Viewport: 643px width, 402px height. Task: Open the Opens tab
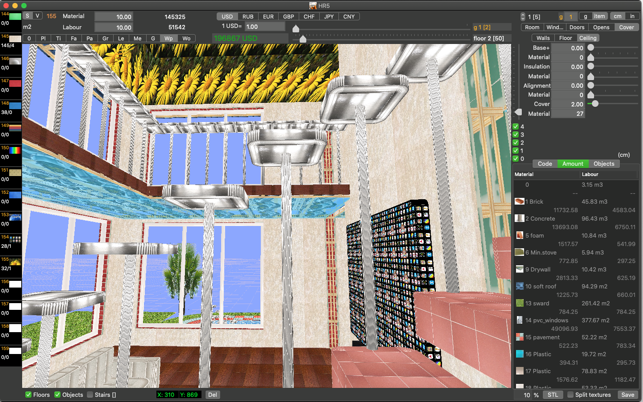pos(601,27)
